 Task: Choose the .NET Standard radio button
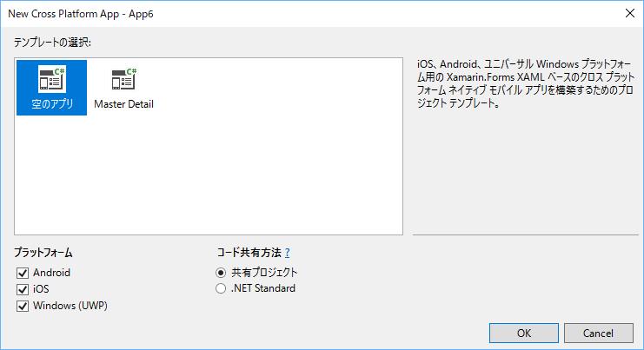coord(222,288)
